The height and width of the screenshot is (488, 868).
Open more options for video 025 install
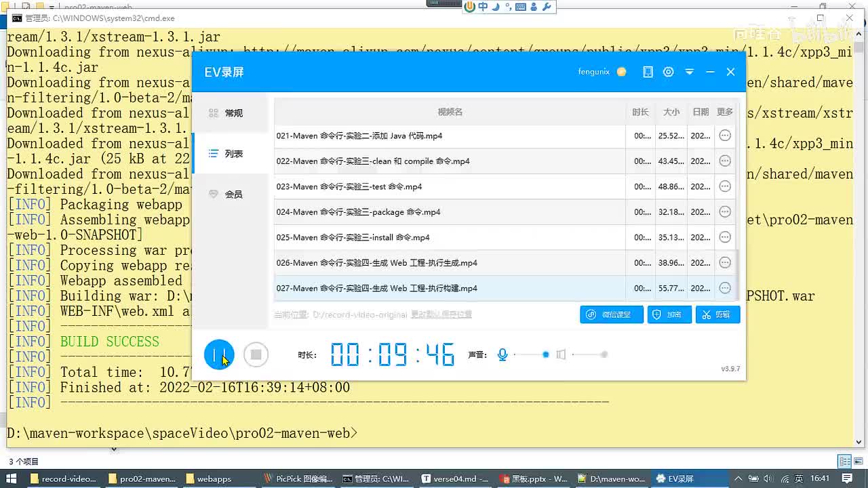(725, 237)
